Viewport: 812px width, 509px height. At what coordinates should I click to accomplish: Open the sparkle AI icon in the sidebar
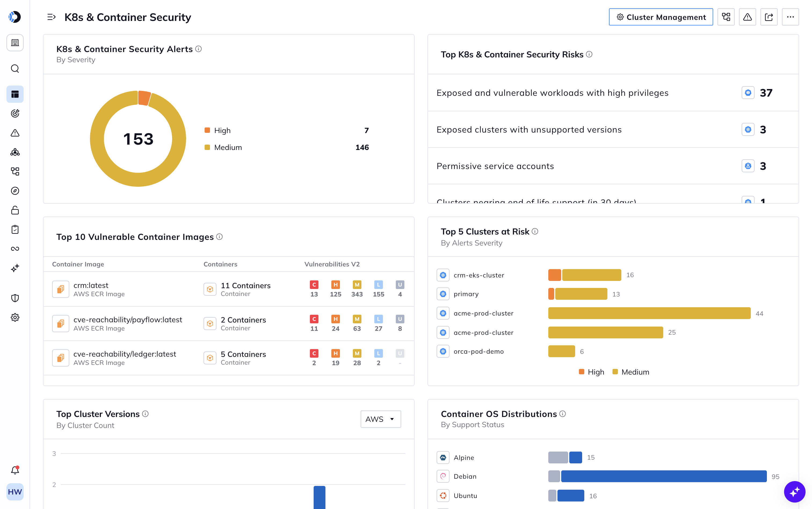15,268
